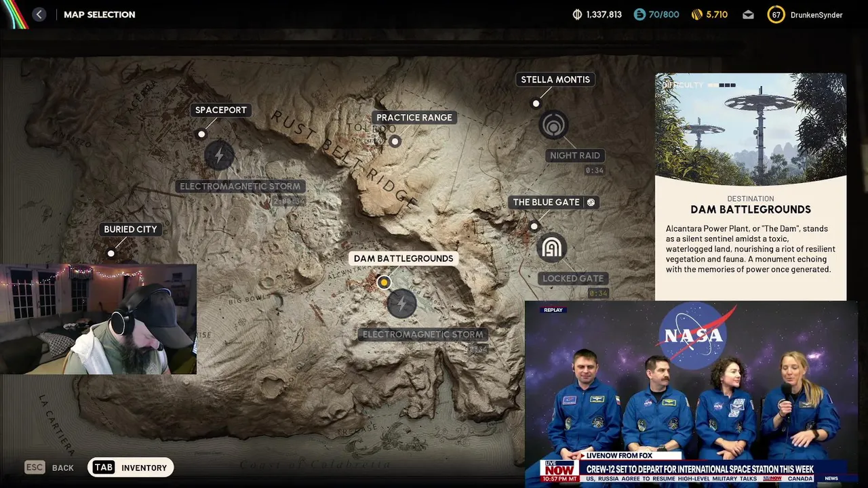868x488 pixels.
Task: Click the Electromagnetic Storm label under Spaceport
Action: (240, 186)
